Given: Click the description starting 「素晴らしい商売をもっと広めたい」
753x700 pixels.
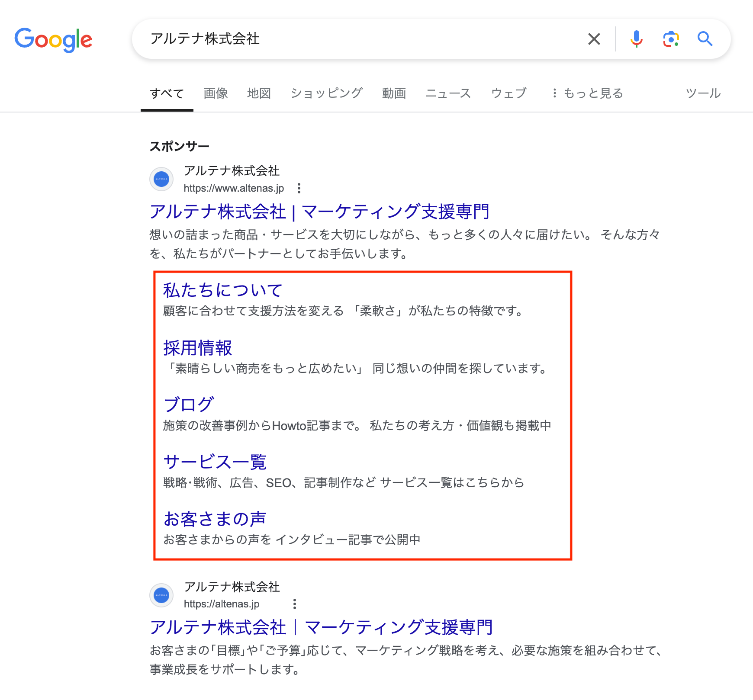Looking at the screenshot, I should coord(356,369).
